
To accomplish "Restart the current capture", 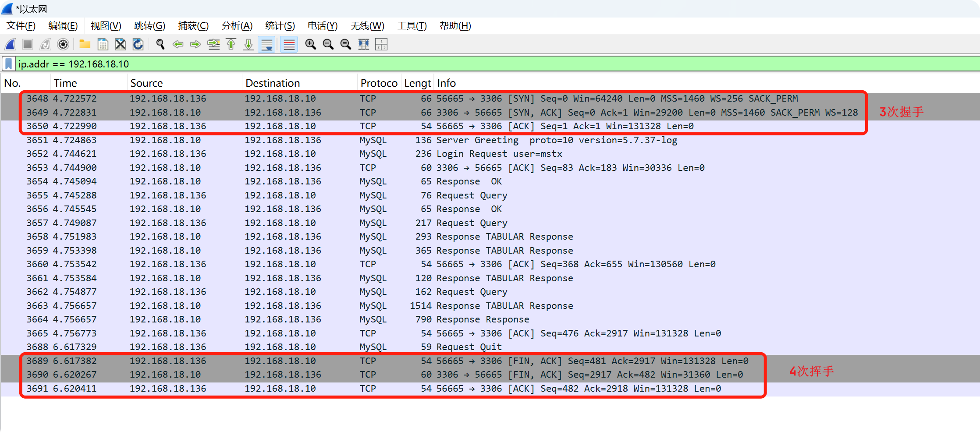I will pos(45,44).
